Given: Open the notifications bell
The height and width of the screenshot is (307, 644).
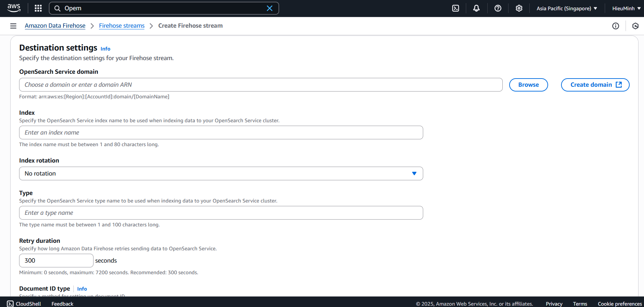Looking at the screenshot, I should pyautogui.click(x=476, y=8).
